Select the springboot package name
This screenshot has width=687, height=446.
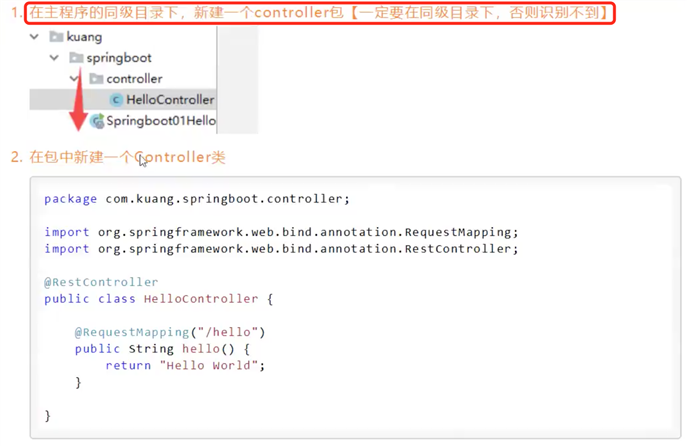pos(119,58)
